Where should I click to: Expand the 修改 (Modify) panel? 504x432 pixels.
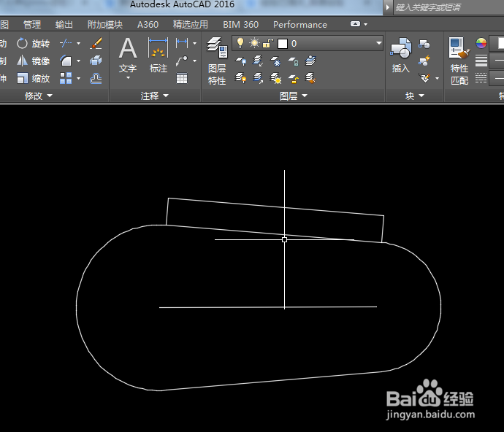39,96
